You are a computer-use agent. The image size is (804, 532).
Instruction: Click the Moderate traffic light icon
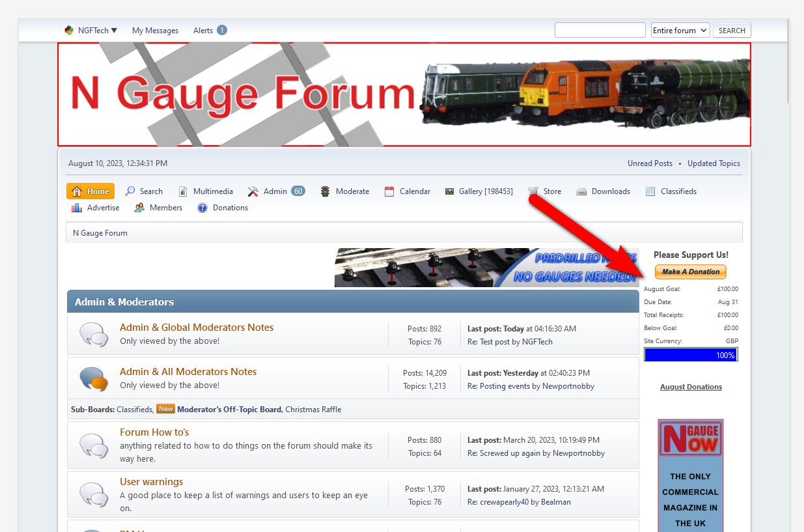(x=325, y=191)
